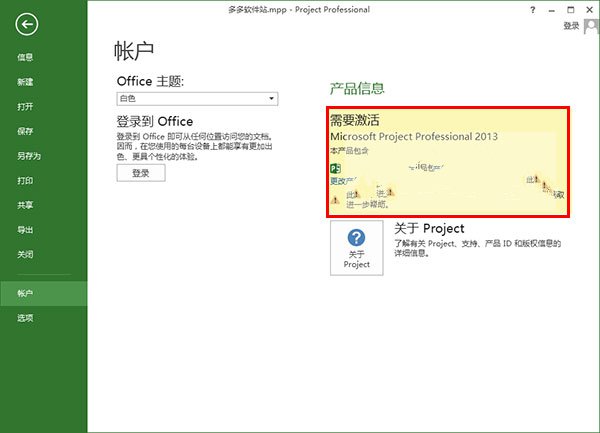Select 新建 in the sidebar
600x433 pixels.
pos(25,82)
